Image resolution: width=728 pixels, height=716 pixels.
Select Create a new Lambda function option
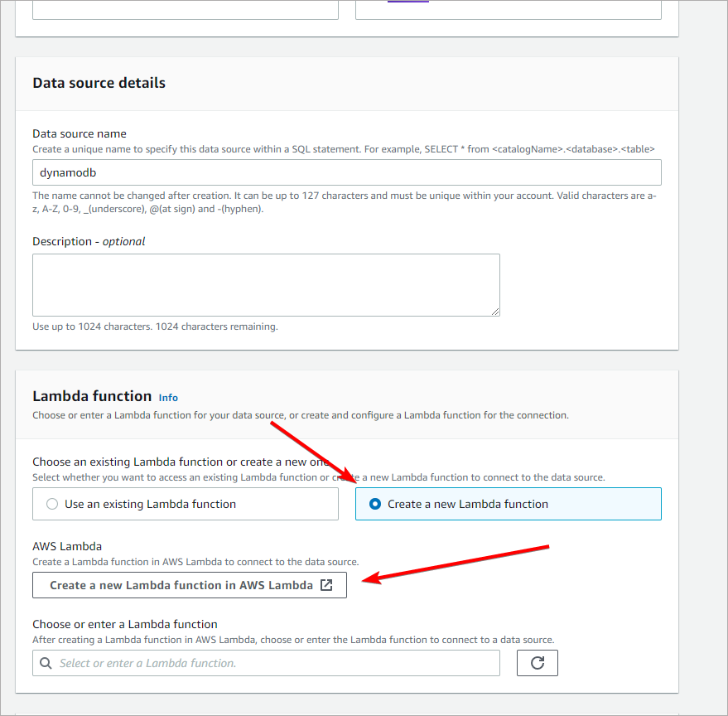click(x=375, y=504)
